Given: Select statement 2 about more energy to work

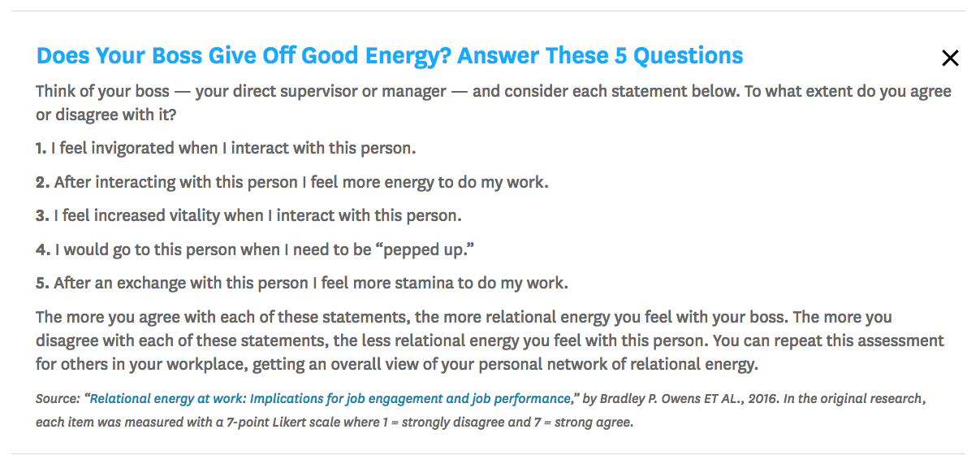Looking at the screenshot, I should (x=292, y=183).
